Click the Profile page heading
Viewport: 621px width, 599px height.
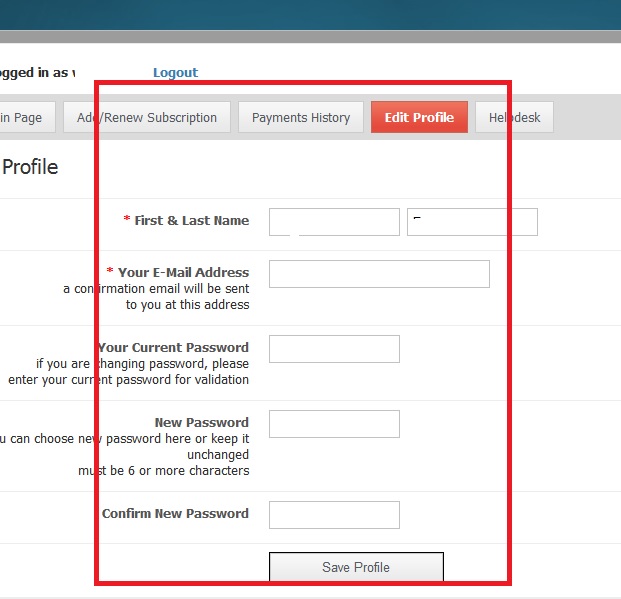[x=30, y=168]
